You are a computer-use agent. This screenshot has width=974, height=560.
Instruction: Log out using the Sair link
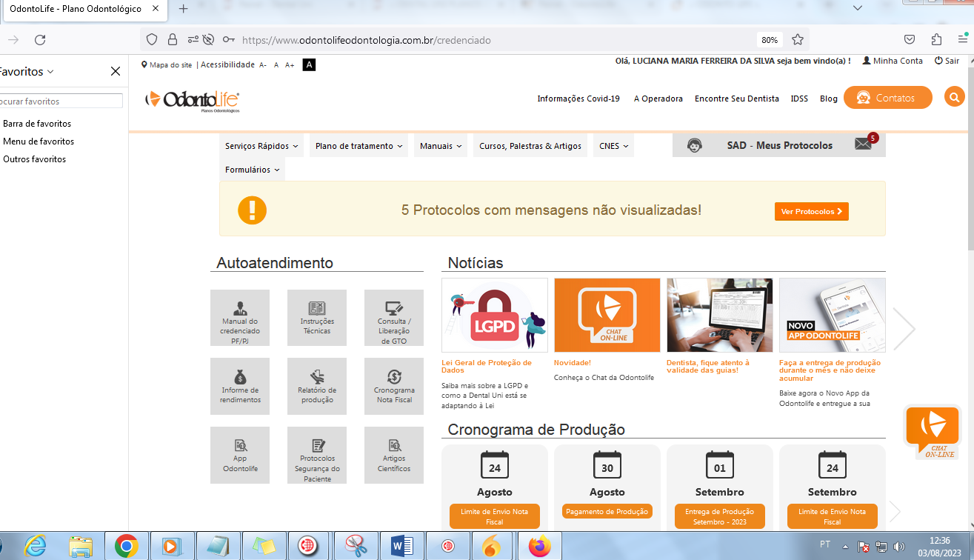947,61
